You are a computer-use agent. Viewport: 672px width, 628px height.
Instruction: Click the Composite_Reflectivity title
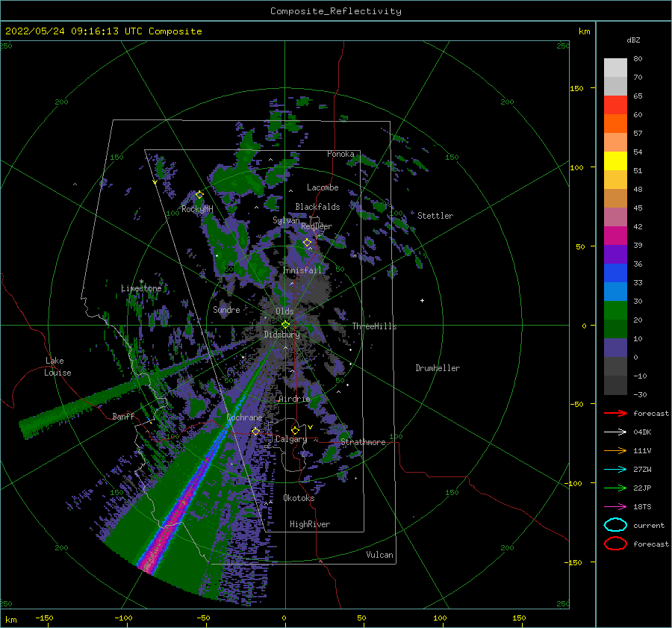click(x=336, y=11)
